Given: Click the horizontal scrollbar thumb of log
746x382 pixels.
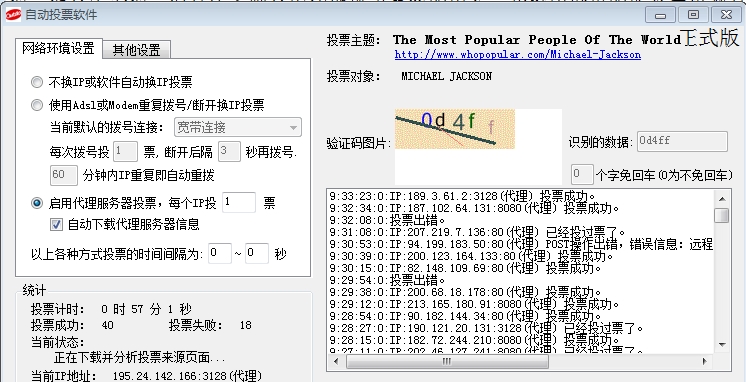Looking at the screenshot, I should coord(447,362).
